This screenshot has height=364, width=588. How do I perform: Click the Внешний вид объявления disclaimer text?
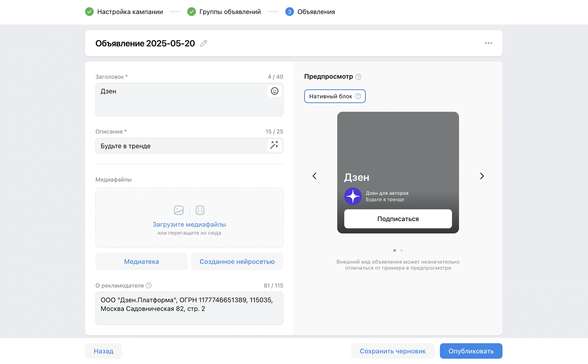click(x=398, y=265)
